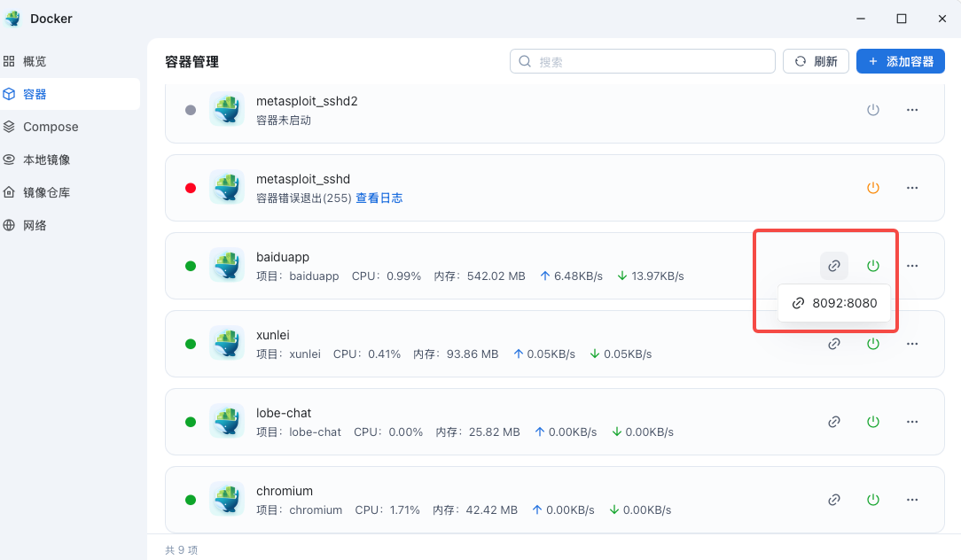The image size is (961, 560).
Task: Toggle the lobe-chat power button
Action: (872, 422)
